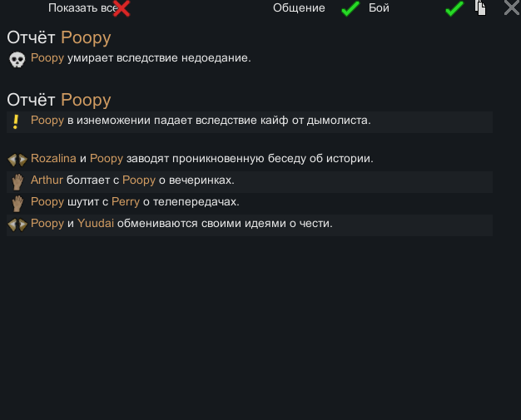521x420 pixels.
Task: Click the hand icon beside Arthur's chat
Action: click(x=17, y=182)
